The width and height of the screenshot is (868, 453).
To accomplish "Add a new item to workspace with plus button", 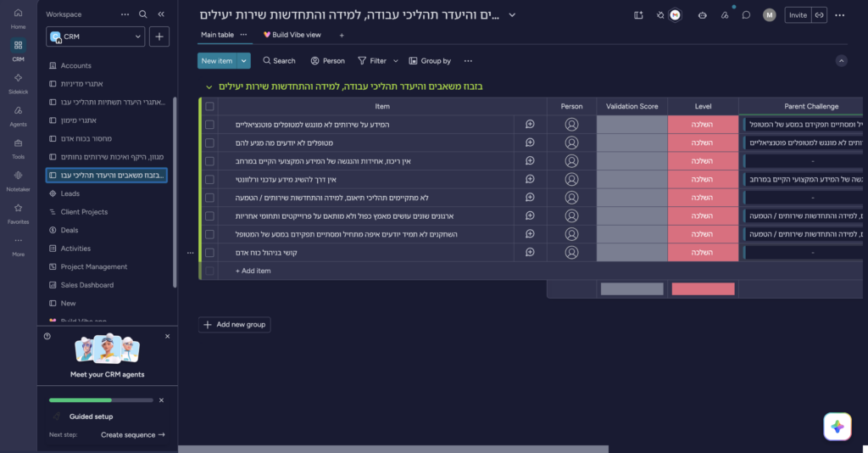I will pyautogui.click(x=159, y=36).
